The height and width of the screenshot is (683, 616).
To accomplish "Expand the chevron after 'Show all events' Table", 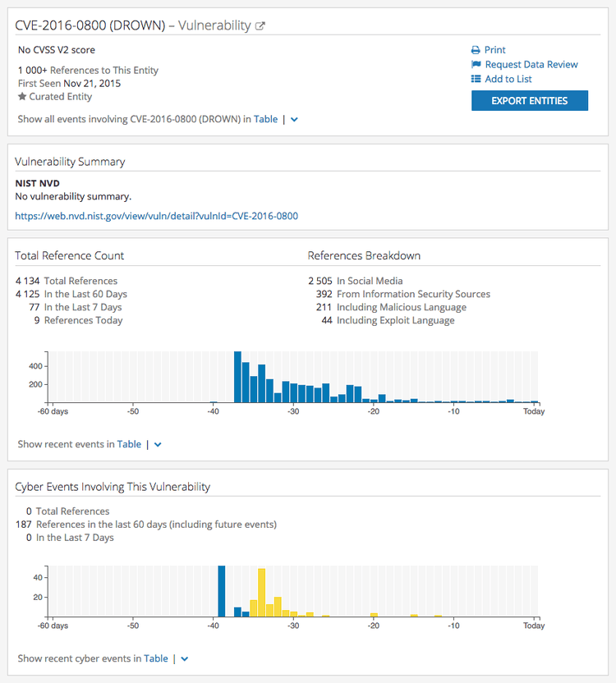I will tap(295, 120).
